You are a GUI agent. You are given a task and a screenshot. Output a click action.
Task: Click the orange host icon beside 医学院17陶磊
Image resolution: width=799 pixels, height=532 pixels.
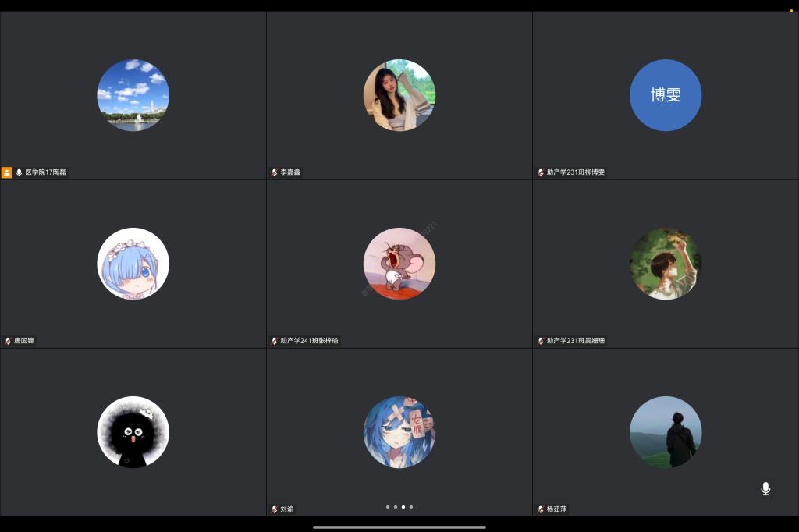tap(7, 172)
